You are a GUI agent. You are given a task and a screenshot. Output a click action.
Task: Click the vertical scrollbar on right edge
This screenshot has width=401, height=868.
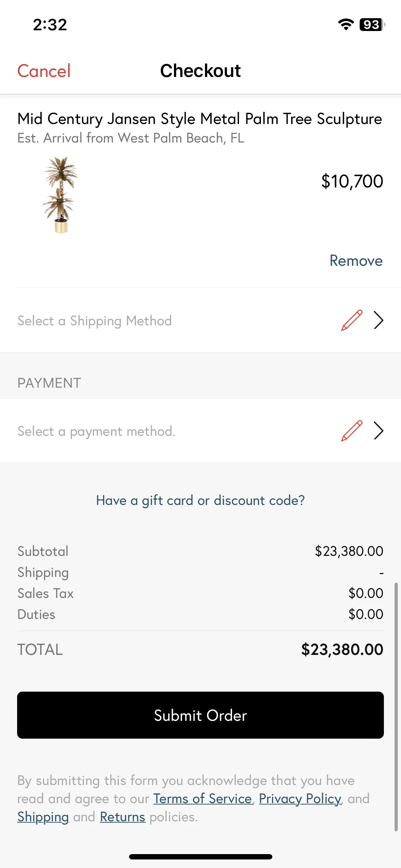pos(396,707)
